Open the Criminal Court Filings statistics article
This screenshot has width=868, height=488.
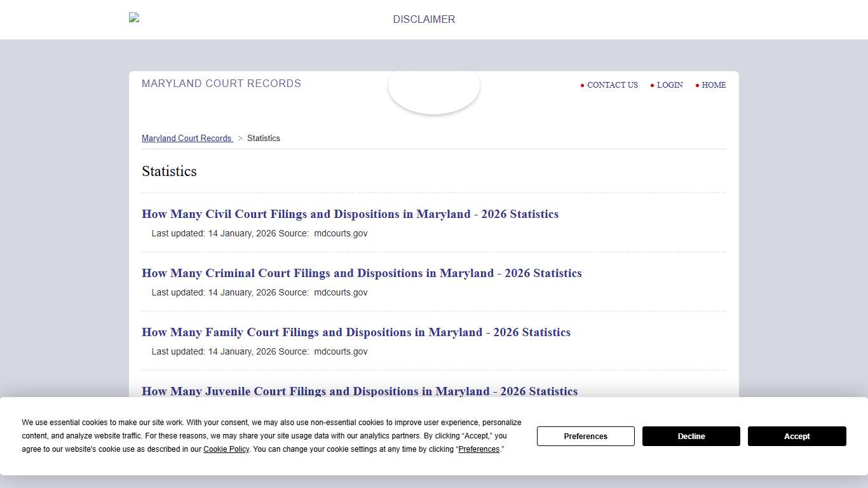362,273
